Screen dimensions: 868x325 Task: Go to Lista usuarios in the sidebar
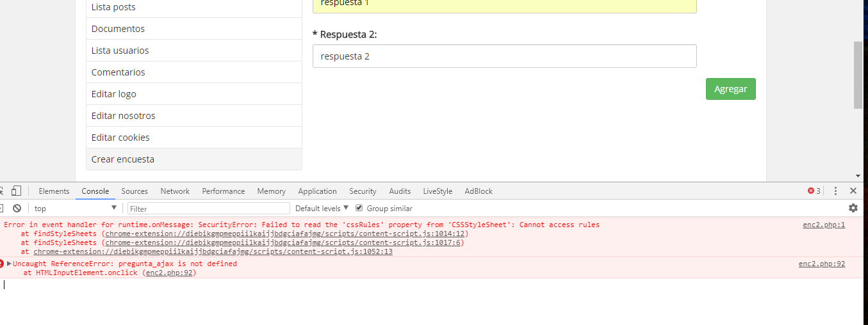120,51
